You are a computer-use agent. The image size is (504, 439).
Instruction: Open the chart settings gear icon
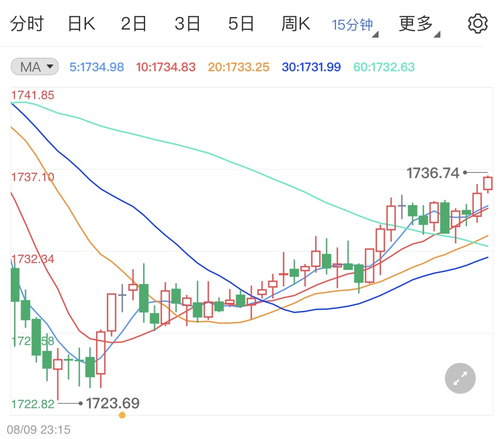click(478, 23)
